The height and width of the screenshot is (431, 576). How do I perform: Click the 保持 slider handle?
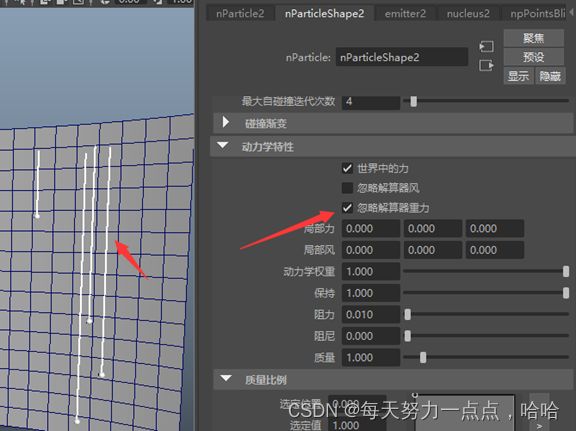[x=566, y=293]
